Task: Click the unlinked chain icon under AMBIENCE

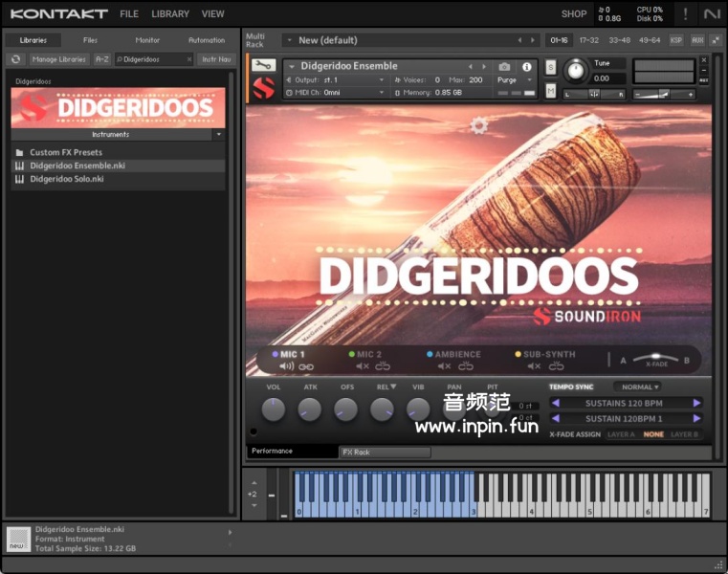Action: click(x=466, y=366)
